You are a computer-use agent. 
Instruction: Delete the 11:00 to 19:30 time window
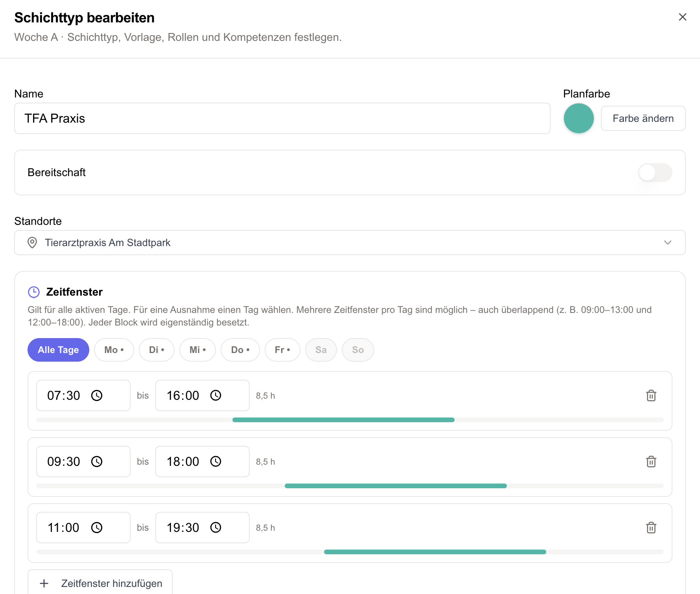click(651, 528)
